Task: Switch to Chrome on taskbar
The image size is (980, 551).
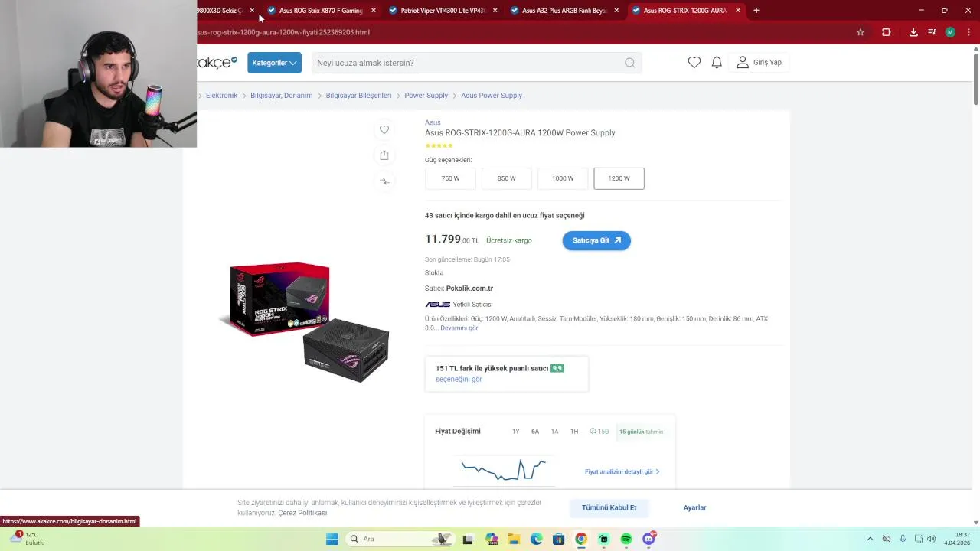Action: 581,539
